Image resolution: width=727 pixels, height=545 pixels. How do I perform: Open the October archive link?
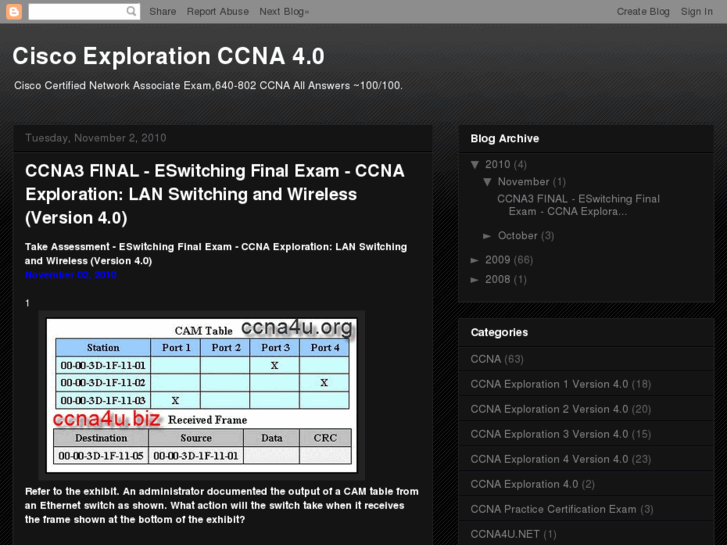[x=517, y=236]
